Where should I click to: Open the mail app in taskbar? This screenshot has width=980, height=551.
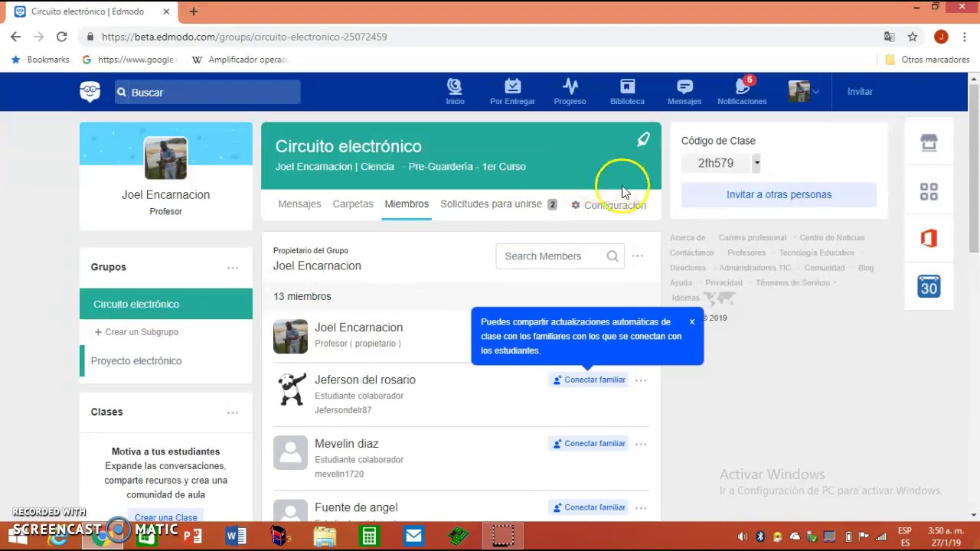click(x=413, y=535)
